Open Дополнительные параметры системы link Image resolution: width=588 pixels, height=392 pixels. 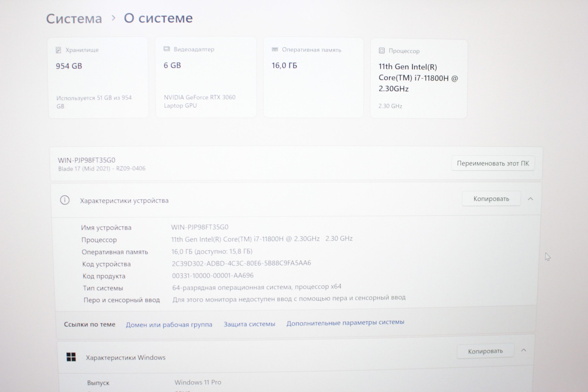(345, 323)
